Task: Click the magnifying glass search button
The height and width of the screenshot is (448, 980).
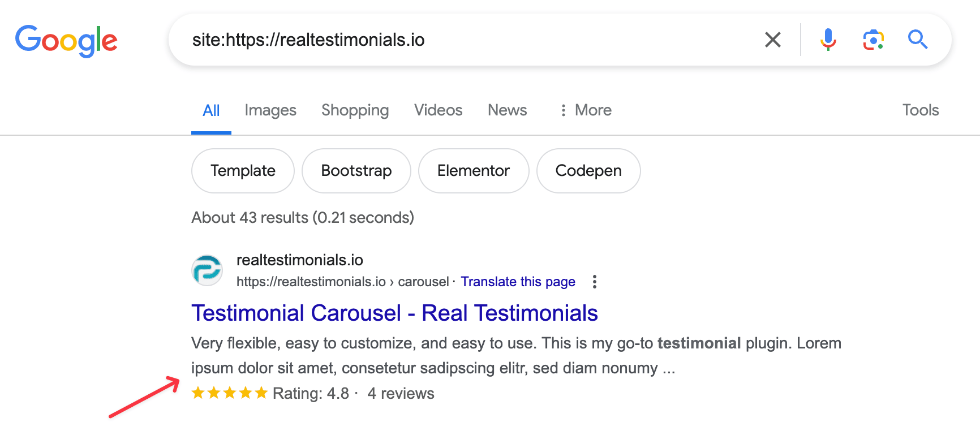Action: (917, 40)
